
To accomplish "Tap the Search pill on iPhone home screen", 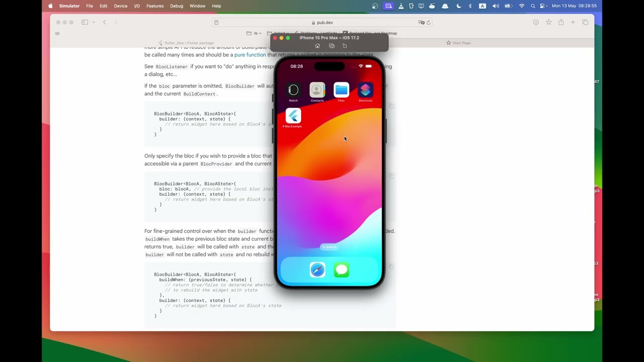I will [330, 247].
